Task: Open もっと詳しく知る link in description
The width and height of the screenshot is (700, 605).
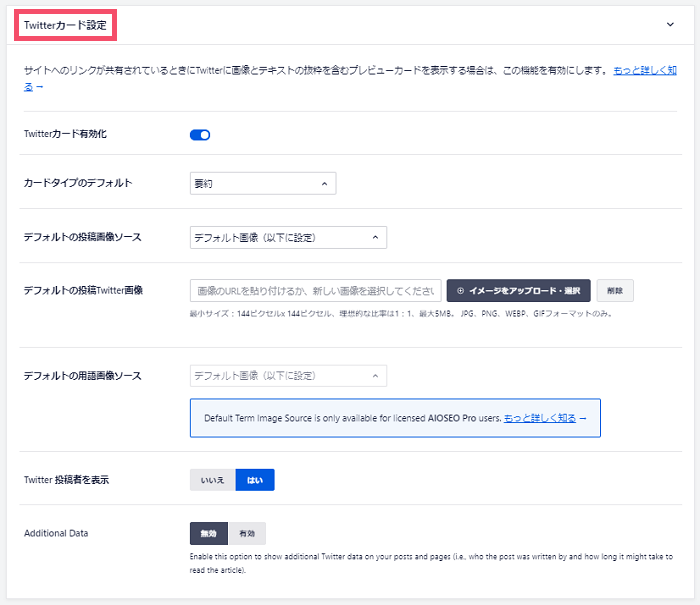Action: 645,71
